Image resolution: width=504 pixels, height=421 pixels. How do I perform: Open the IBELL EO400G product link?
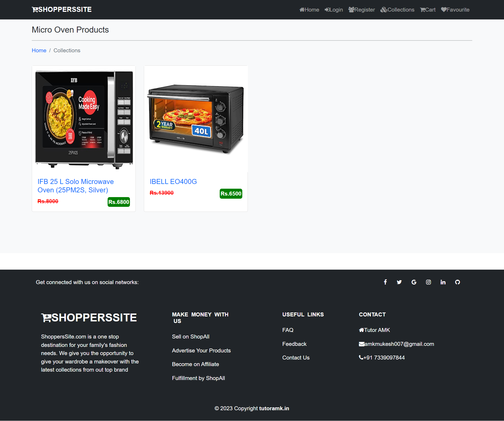(173, 181)
